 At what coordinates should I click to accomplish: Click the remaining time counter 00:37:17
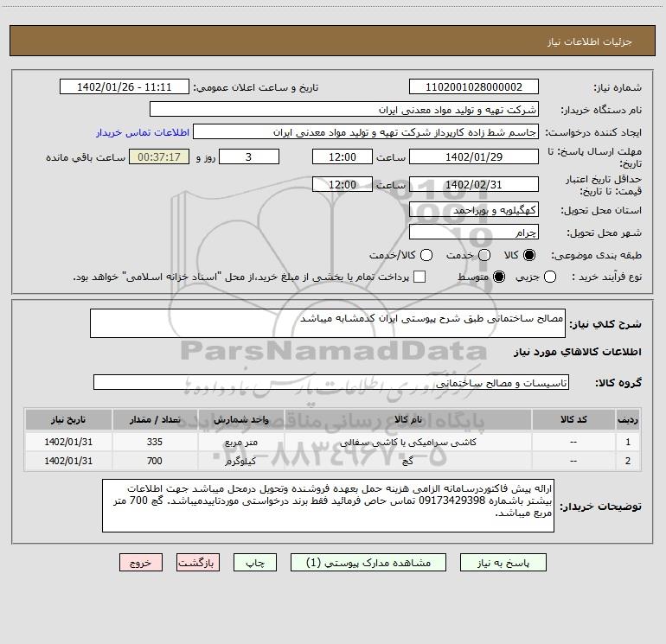(x=159, y=156)
